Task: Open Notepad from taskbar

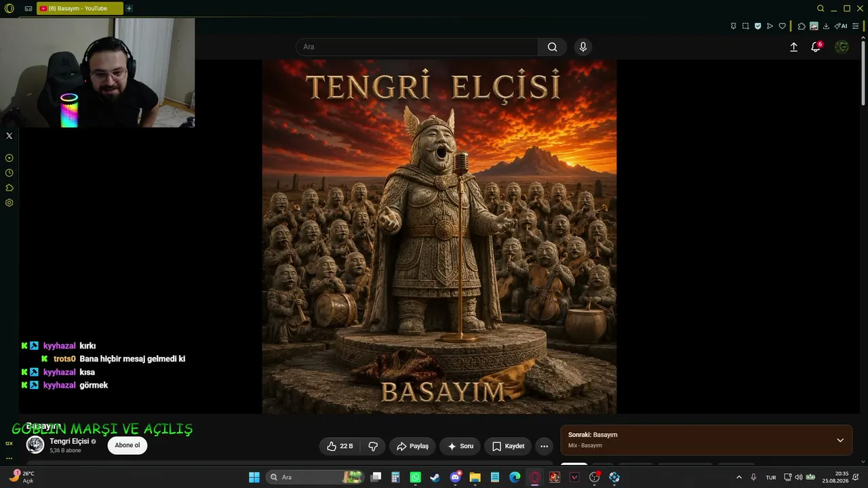Action: (x=495, y=477)
